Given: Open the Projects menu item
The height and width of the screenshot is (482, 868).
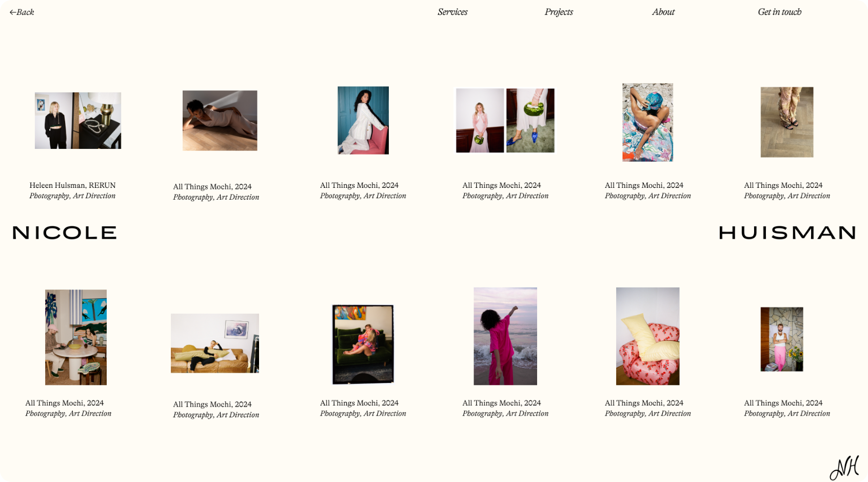Looking at the screenshot, I should pos(559,12).
